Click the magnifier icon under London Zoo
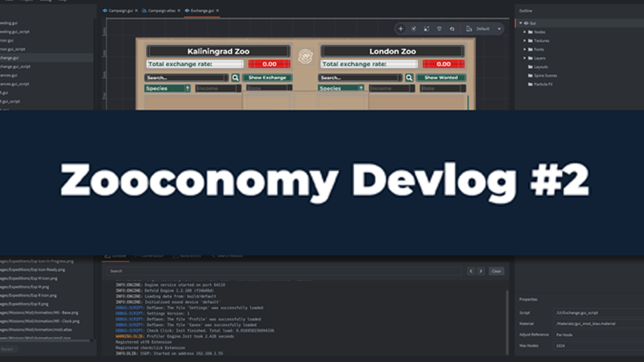 409,78
